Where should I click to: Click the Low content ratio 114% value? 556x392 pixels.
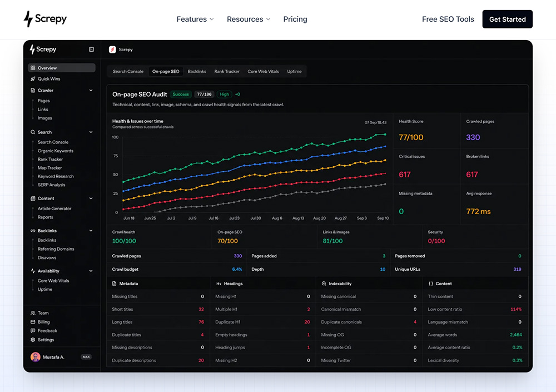click(516, 309)
